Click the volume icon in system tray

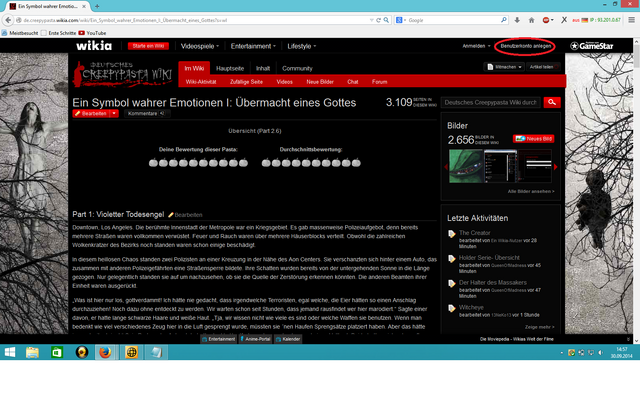point(600,352)
